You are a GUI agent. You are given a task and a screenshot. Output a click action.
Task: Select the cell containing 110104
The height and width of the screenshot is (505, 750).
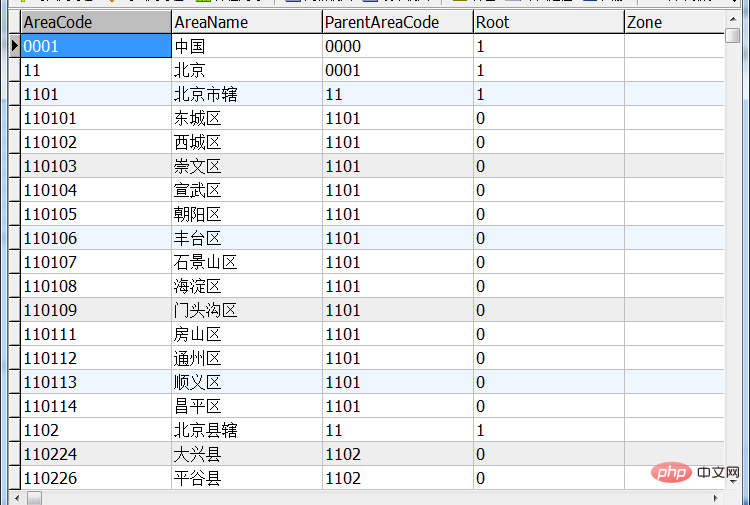pos(96,190)
